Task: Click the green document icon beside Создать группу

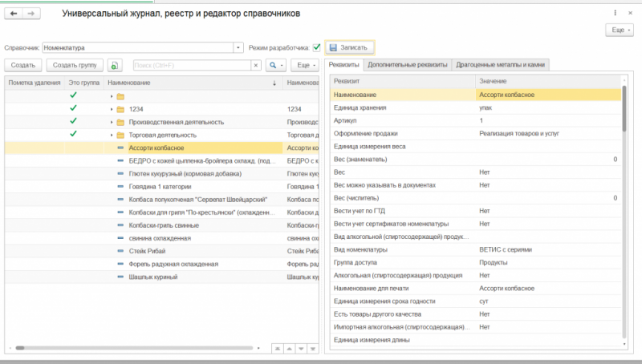Action: [x=115, y=66]
